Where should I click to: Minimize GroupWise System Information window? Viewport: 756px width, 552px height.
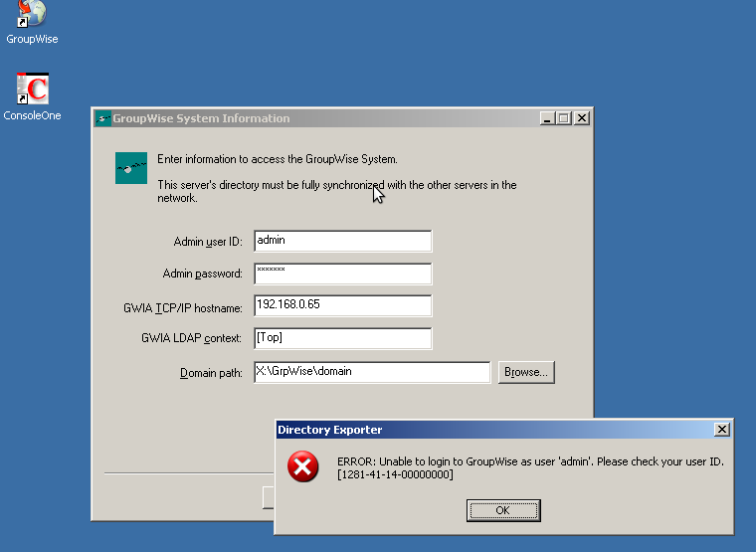tap(547, 118)
